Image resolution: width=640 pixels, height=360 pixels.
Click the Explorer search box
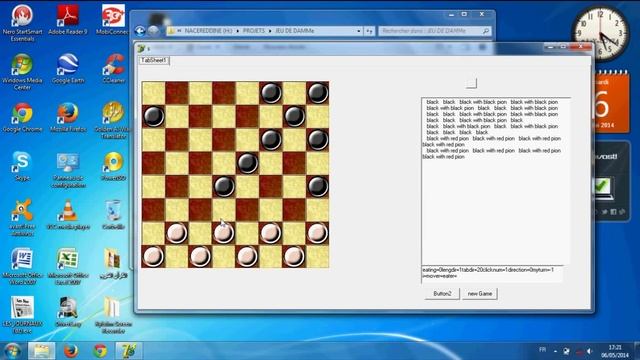point(434,31)
